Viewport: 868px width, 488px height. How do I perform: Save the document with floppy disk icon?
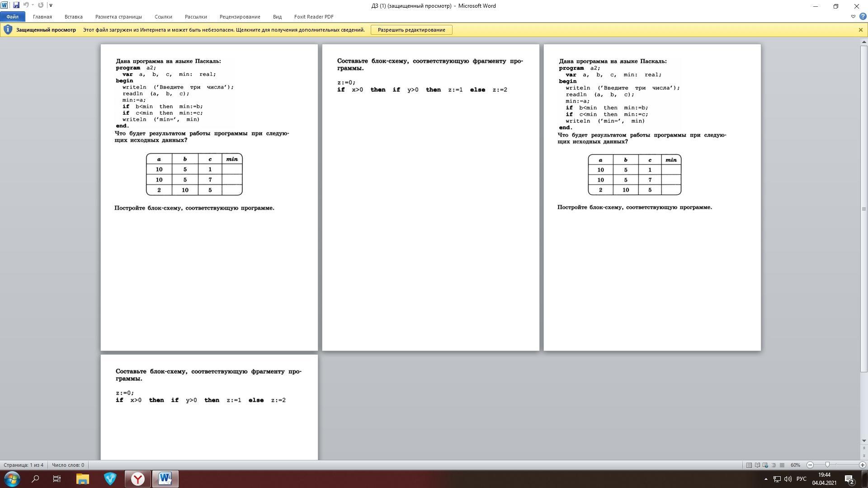point(16,5)
